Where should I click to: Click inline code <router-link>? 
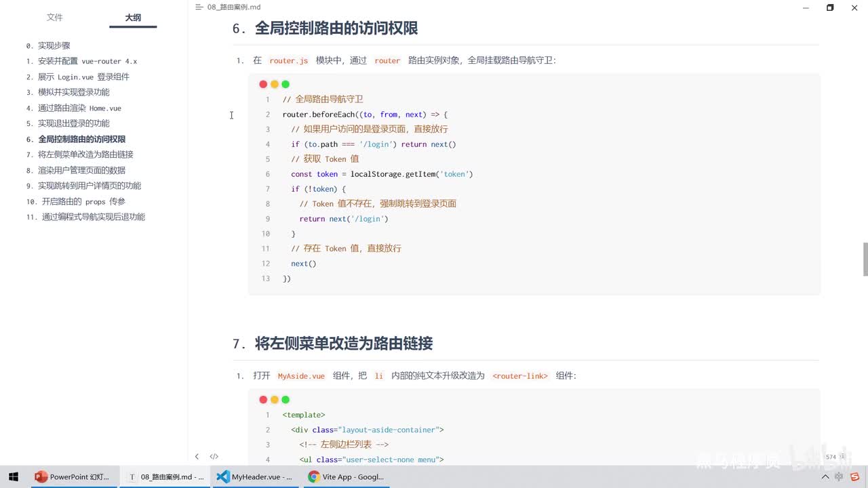(x=519, y=375)
